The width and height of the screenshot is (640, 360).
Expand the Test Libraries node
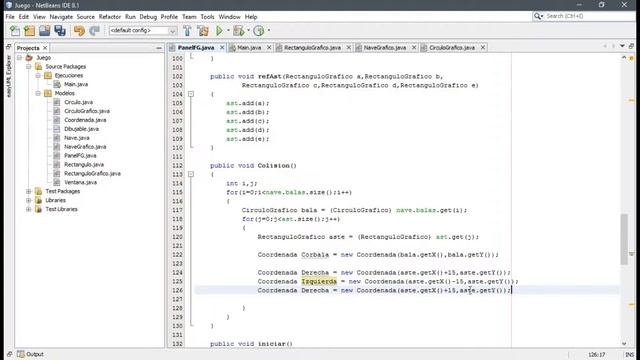[x=29, y=209]
